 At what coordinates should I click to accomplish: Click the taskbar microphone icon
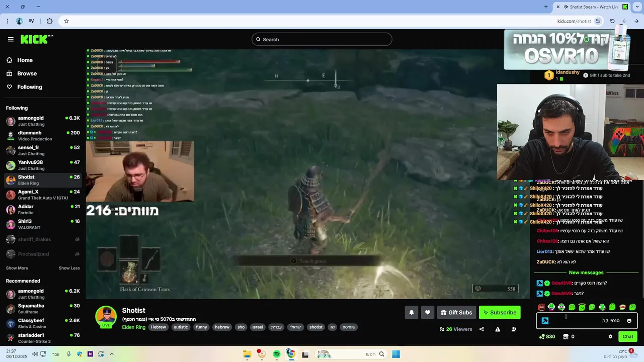click(x=68, y=354)
